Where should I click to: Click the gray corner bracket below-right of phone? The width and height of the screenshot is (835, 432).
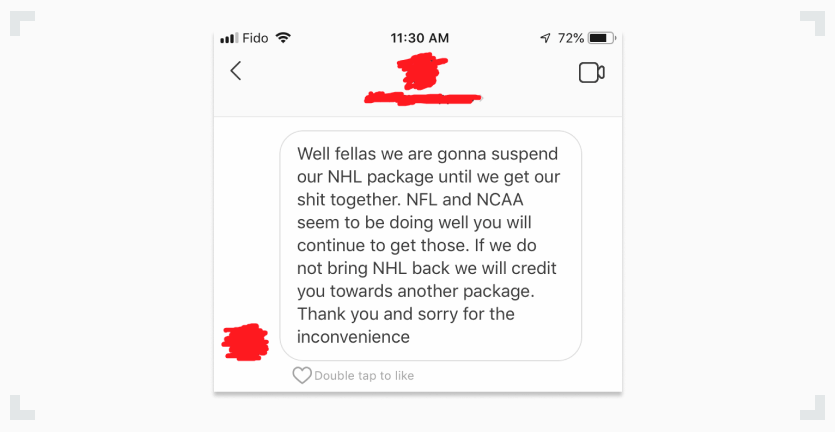point(812,407)
